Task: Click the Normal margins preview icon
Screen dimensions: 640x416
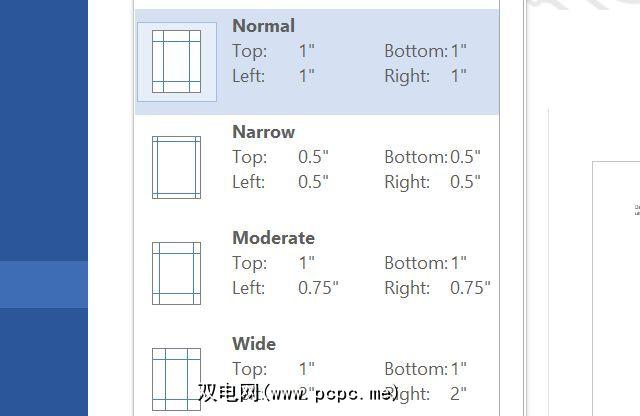Action: 176,62
